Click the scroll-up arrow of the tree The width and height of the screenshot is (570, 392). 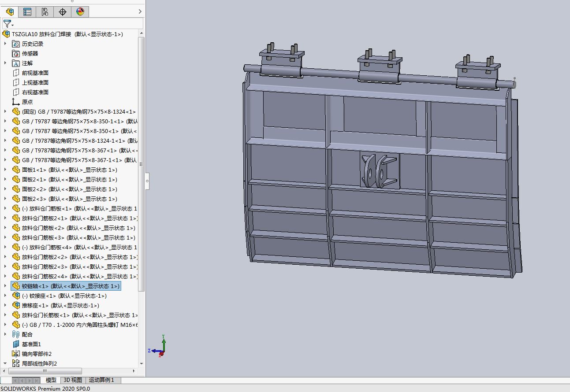(x=142, y=33)
